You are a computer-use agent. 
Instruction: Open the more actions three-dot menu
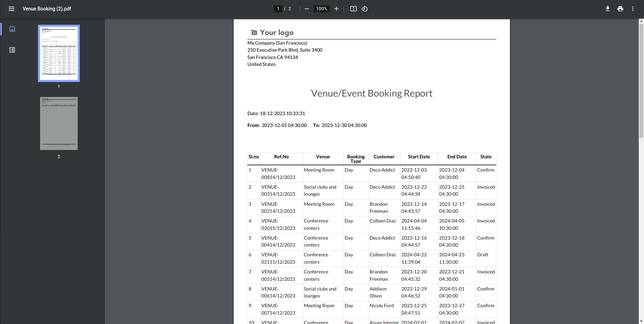(x=633, y=9)
